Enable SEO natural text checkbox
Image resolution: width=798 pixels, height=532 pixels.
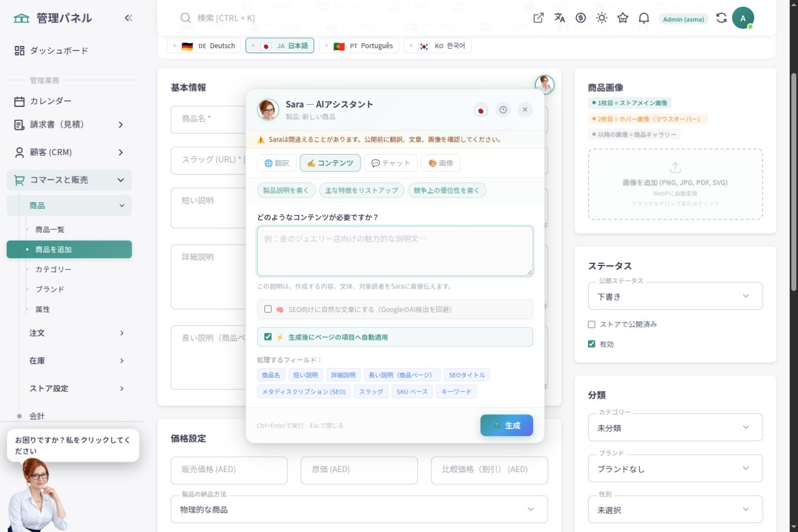click(268, 309)
